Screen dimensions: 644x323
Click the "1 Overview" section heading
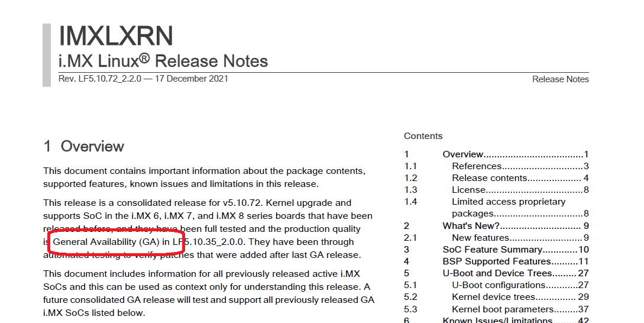84,146
